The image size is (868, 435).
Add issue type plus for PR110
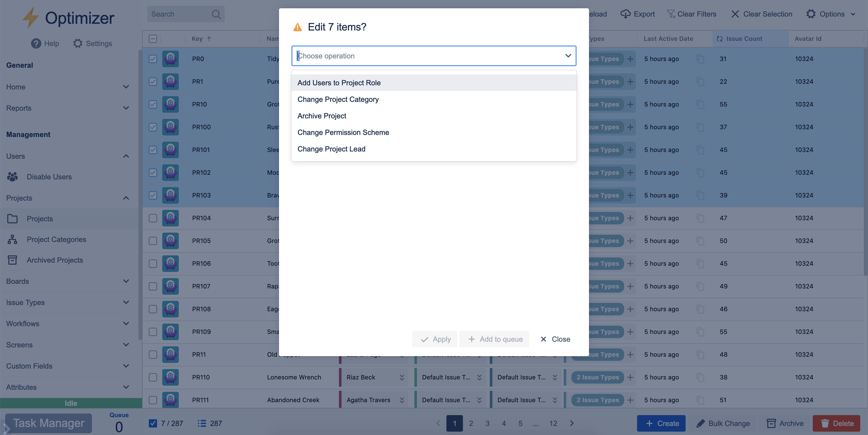pos(630,377)
